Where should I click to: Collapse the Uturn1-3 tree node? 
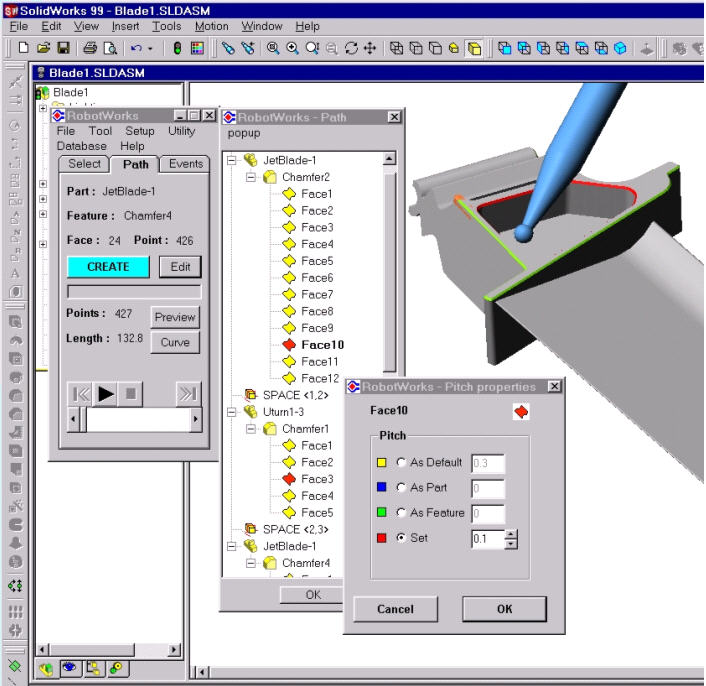coord(232,412)
